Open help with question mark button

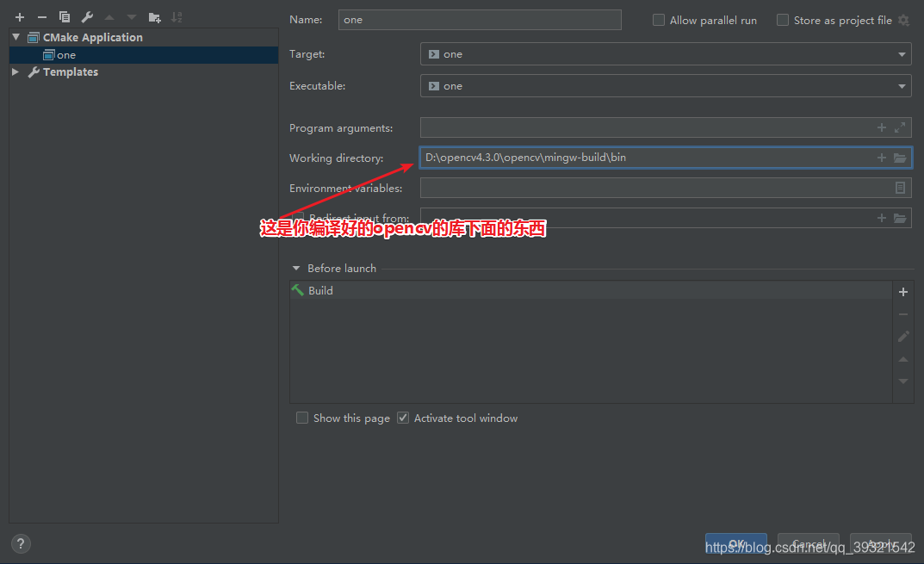[21, 543]
